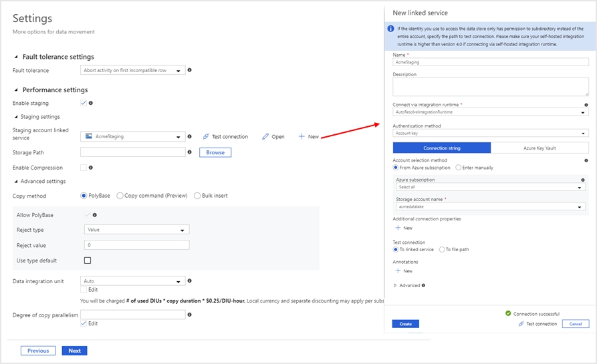Open the AcmeStaging linked service dropdown
Image resolution: width=597 pixels, height=364 pixels.
[133, 136]
